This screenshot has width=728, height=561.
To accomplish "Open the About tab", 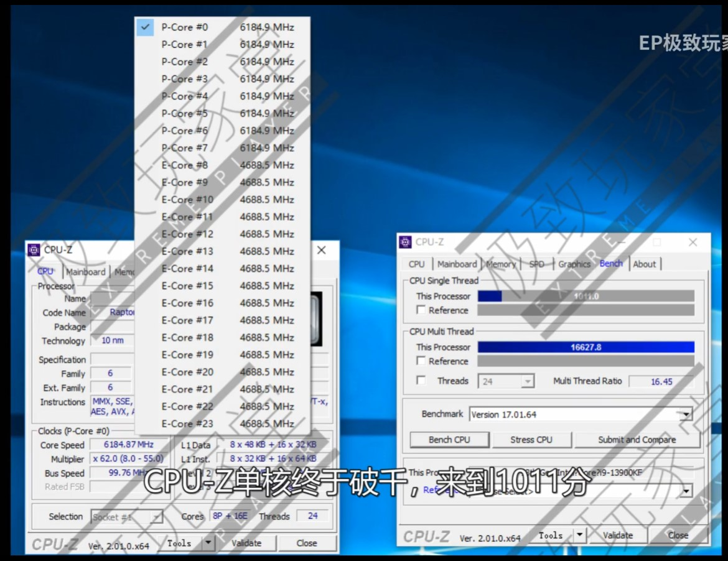I will [x=645, y=264].
